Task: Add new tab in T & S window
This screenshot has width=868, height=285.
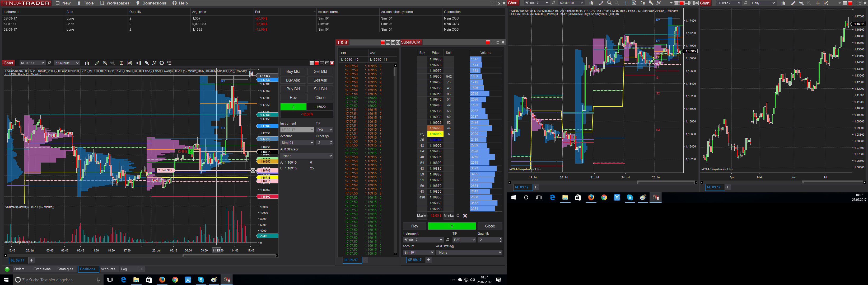Action: pos(365,260)
